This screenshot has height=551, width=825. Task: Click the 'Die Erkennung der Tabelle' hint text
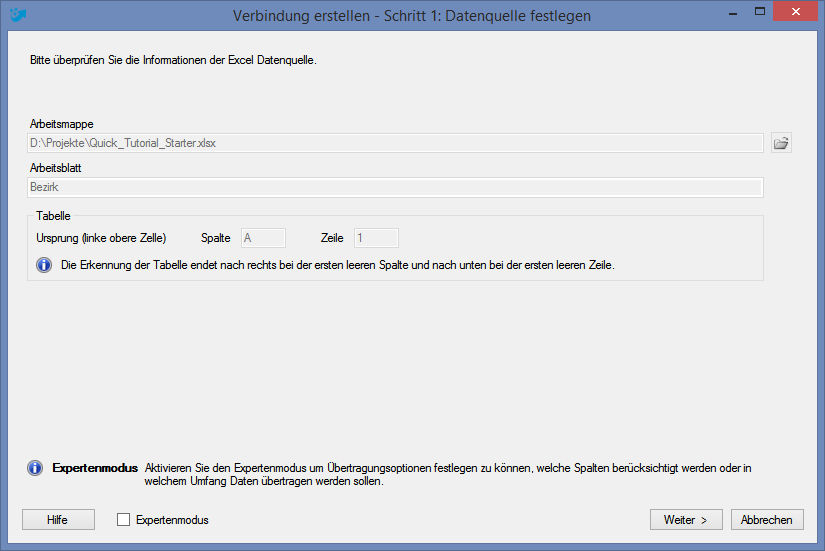338,265
